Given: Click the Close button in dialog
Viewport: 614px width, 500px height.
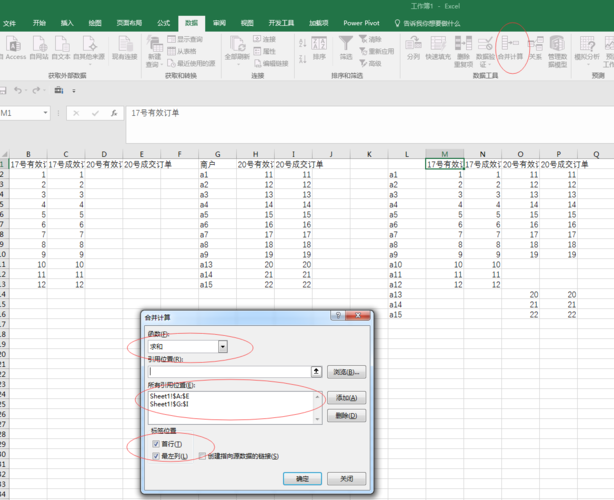Looking at the screenshot, I should click(347, 479).
